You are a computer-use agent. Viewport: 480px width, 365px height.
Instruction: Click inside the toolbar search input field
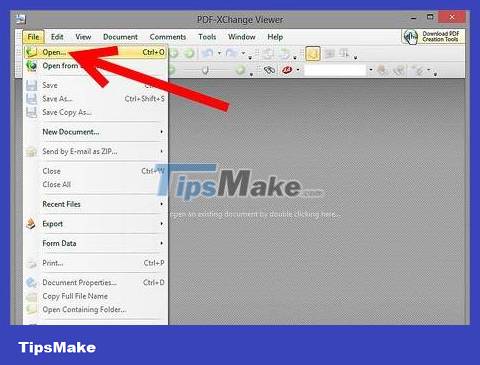(x=335, y=70)
